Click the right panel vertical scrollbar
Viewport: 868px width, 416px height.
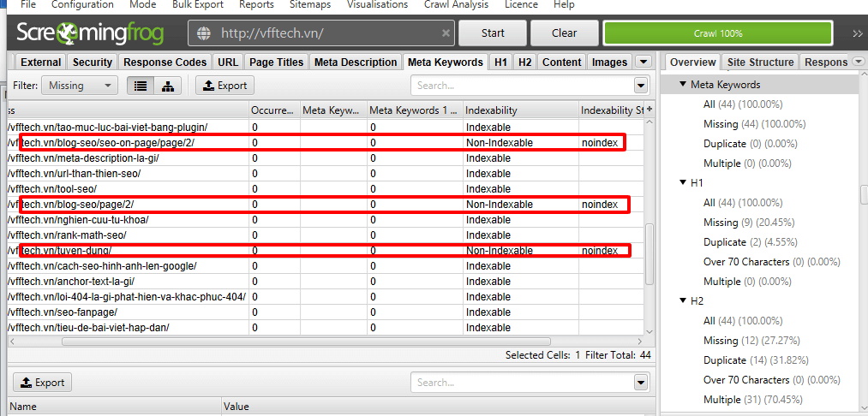(x=864, y=194)
